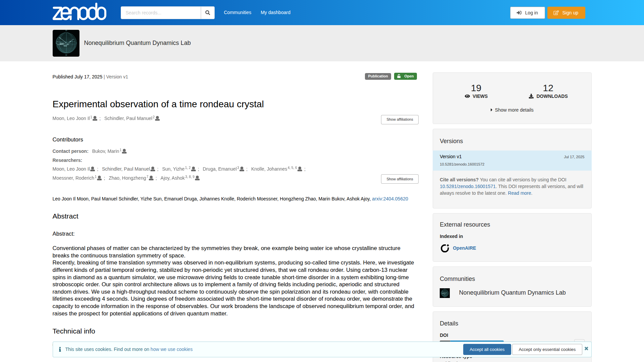The height and width of the screenshot is (362, 644).
Task: Click the magnifier search button
Action: point(208,13)
